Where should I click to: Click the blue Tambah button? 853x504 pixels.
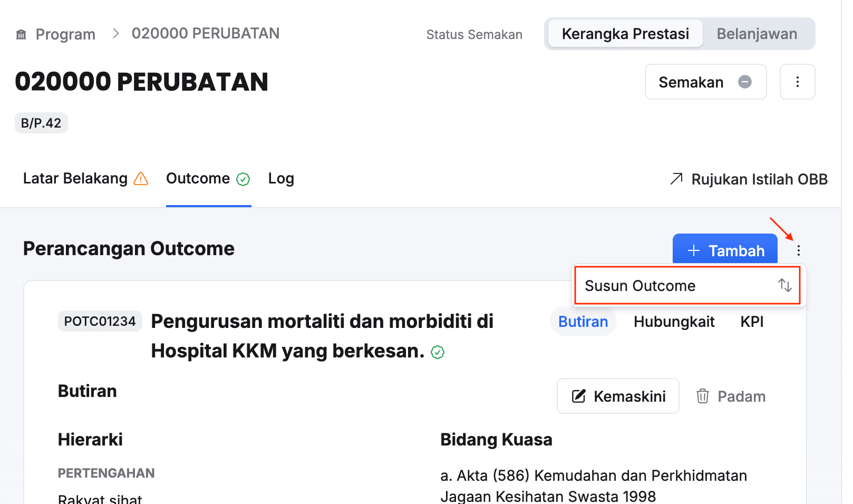tap(725, 250)
